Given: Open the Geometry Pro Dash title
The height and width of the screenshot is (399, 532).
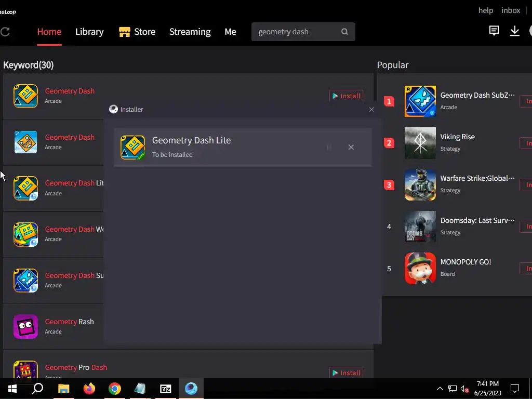Looking at the screenshot, I should (x=76, y=367).
